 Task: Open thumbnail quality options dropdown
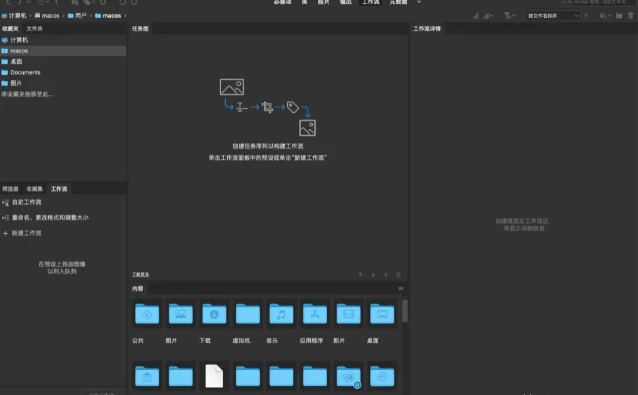click(x=488, y=15)
